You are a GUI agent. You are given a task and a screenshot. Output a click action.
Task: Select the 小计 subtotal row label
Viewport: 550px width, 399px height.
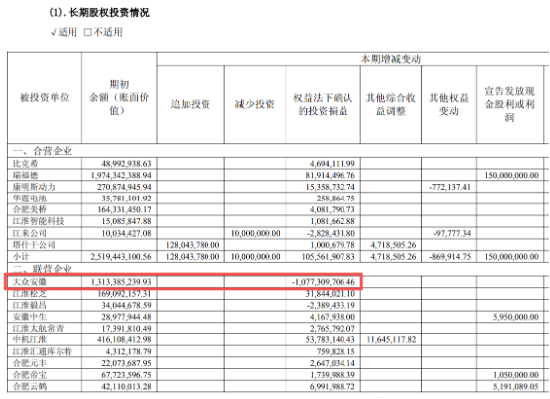[x=21, y=256]
